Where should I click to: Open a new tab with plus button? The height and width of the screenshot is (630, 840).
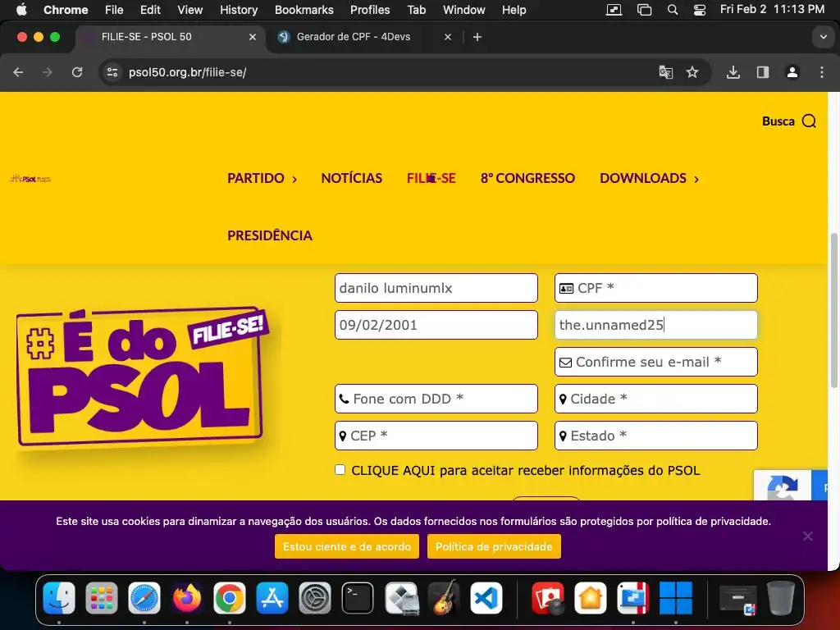(x=477, y=37)
